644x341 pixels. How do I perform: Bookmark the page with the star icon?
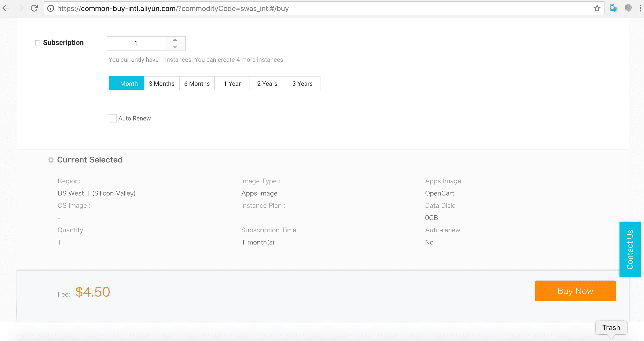(x=597, y=8)
